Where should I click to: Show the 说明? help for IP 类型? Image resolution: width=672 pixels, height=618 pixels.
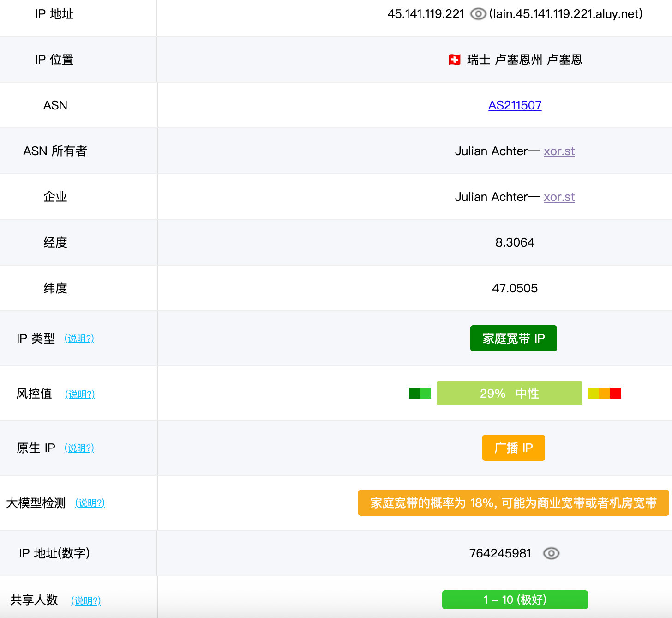point(79,339)
